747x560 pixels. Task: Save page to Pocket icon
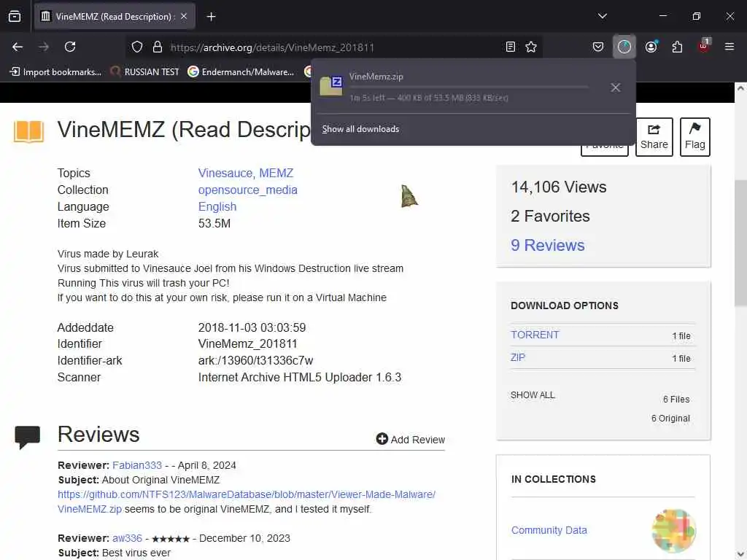coord(598,47)
